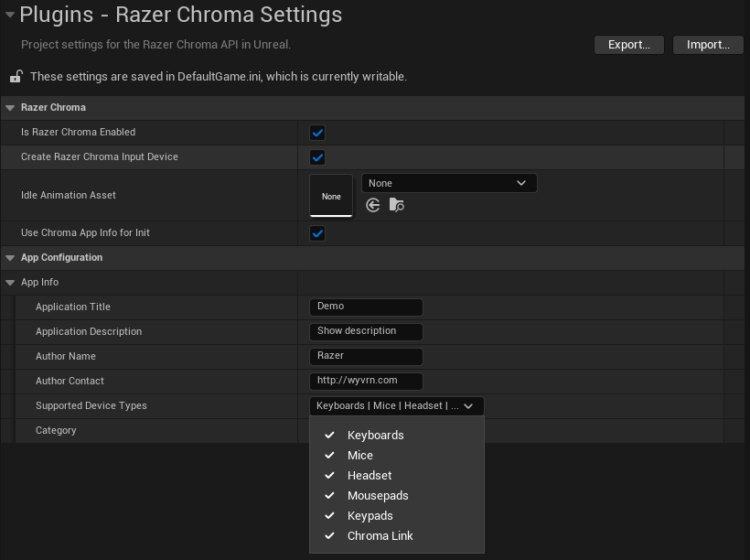
Task: Toggle Mousepads in the device list
Action: coord(377,496)
